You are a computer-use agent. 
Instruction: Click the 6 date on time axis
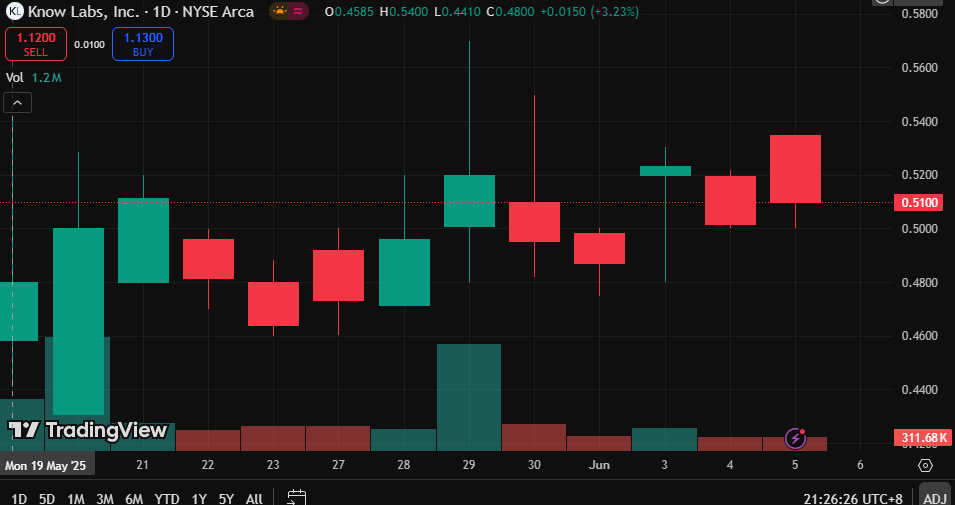(860, 465)
